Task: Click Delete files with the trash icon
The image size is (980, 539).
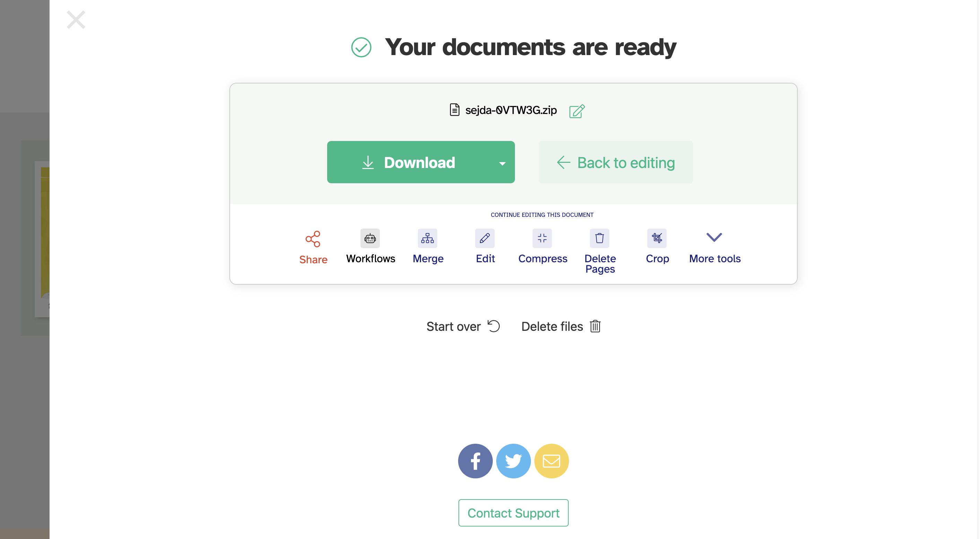Action: (561, 326)
